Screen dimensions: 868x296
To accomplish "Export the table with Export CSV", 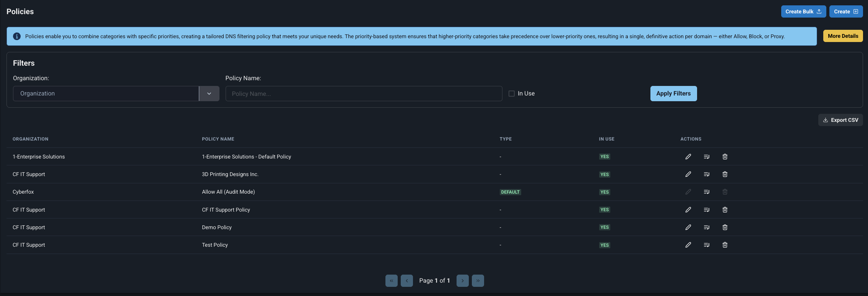I will (840, 120).
